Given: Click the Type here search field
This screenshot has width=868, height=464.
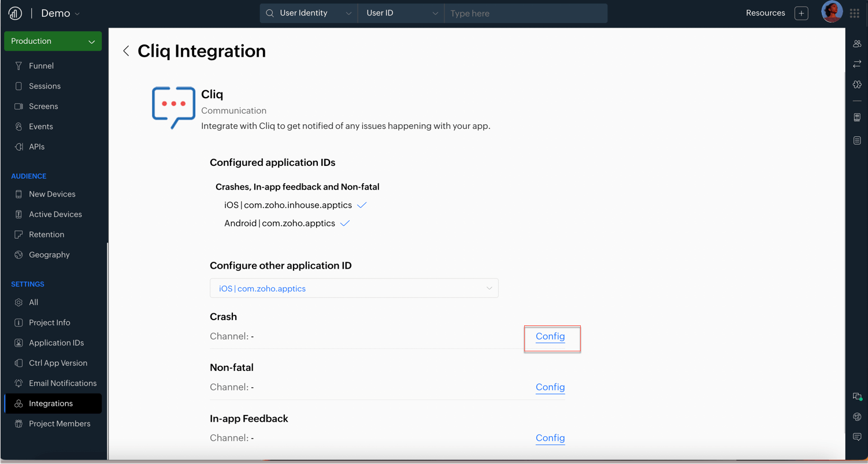Looking at the screenshot, I should tap(525, 13).
